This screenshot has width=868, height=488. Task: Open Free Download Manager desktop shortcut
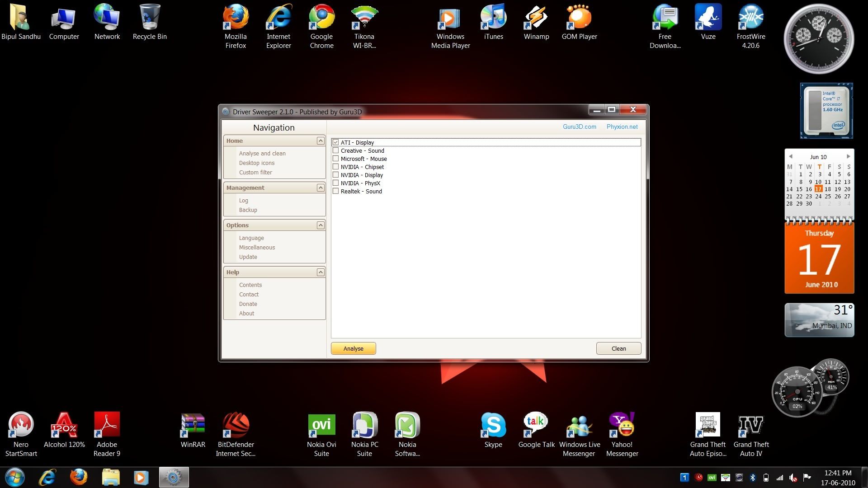tap(665, 26)
